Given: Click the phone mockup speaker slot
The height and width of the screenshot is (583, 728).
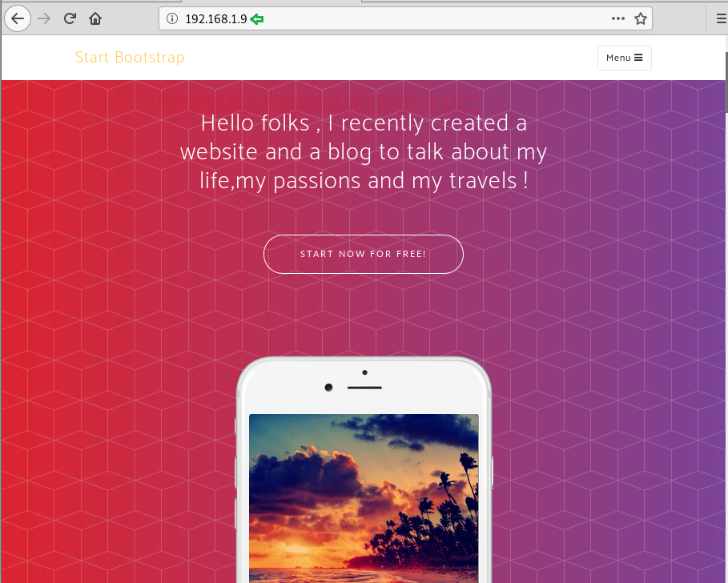Looking at the screenshot, I should 364,388.
